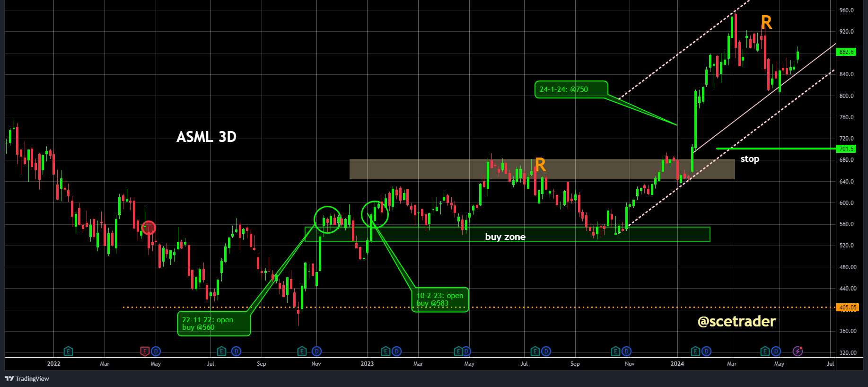This screenshot has width=868, height=387.
Task: Select the earnings marker in October 2023
Action: (615, 351)
